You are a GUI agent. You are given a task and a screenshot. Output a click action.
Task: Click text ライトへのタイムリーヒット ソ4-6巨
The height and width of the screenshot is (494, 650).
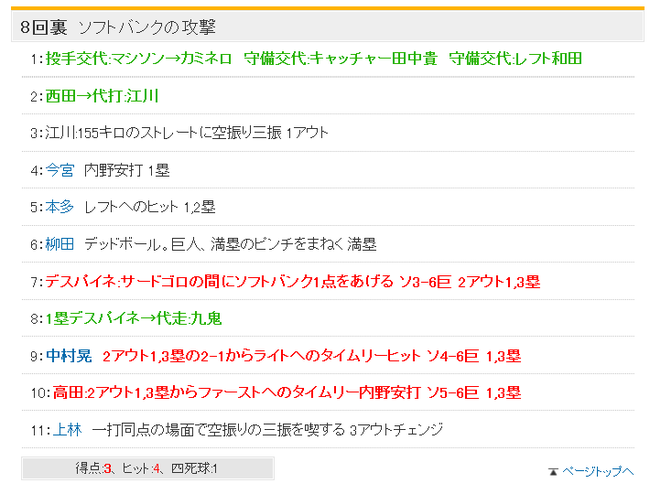[366, 356]
